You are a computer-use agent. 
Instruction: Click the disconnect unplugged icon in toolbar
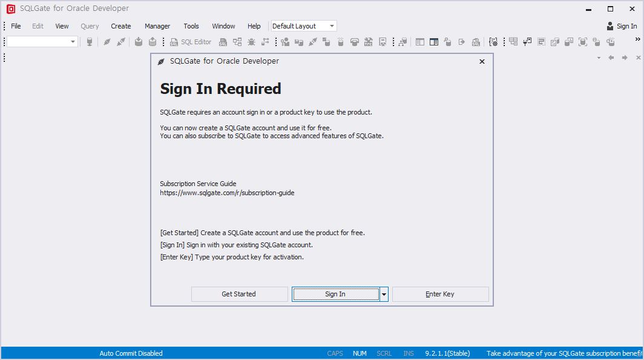point(121,42)
